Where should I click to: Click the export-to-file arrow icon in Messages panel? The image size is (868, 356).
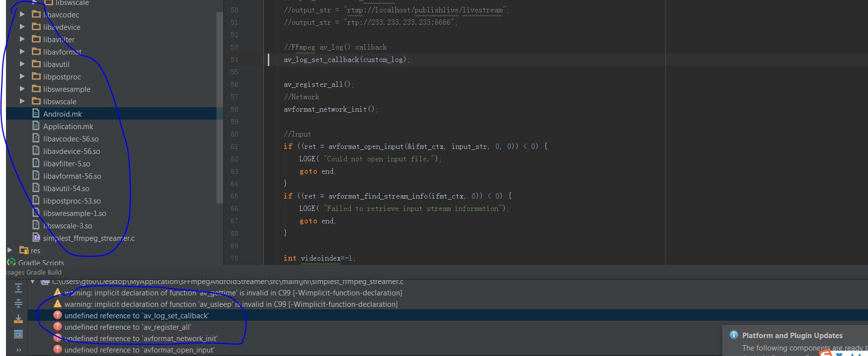(18, 319)
